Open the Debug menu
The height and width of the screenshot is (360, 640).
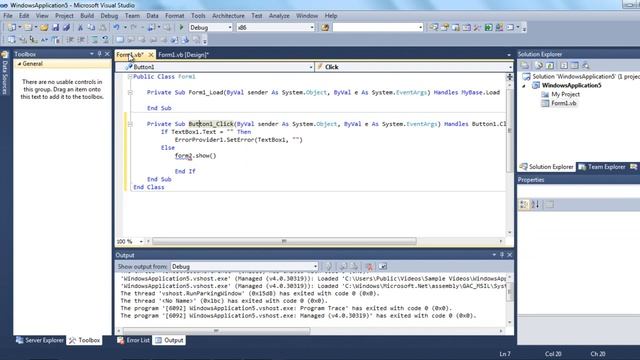coord(109,16)
